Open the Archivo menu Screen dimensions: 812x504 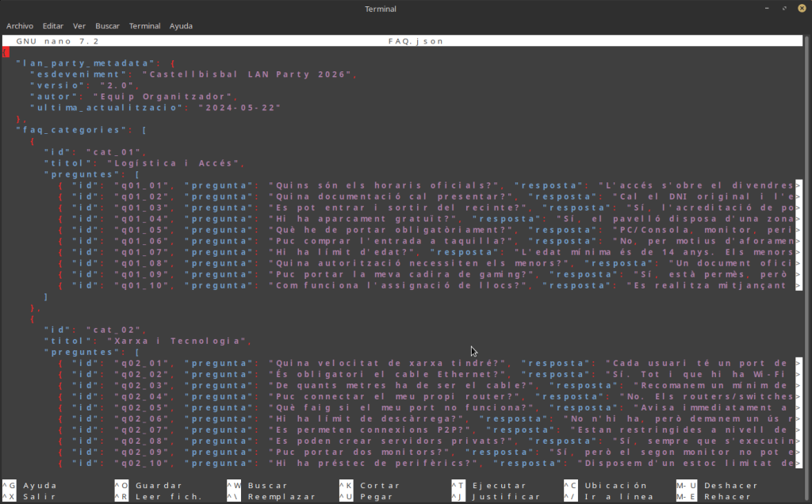20,25
